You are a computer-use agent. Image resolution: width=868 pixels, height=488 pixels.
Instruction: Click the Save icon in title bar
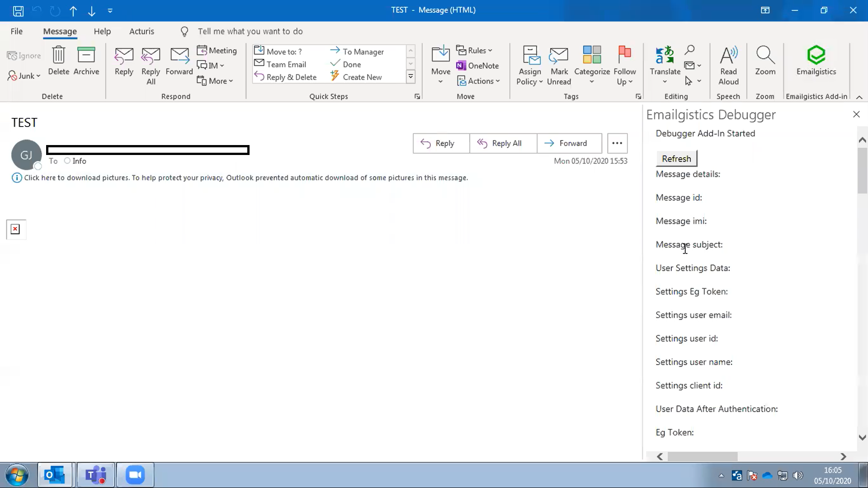click(x=18, y=10)
